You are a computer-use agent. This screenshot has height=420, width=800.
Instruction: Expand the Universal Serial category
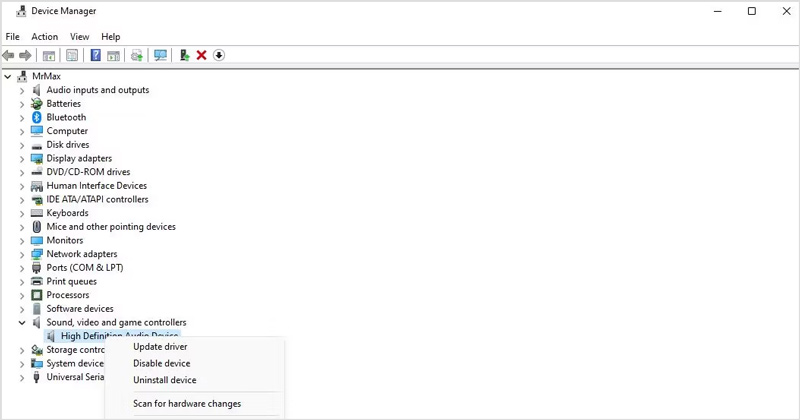[22, 378]
